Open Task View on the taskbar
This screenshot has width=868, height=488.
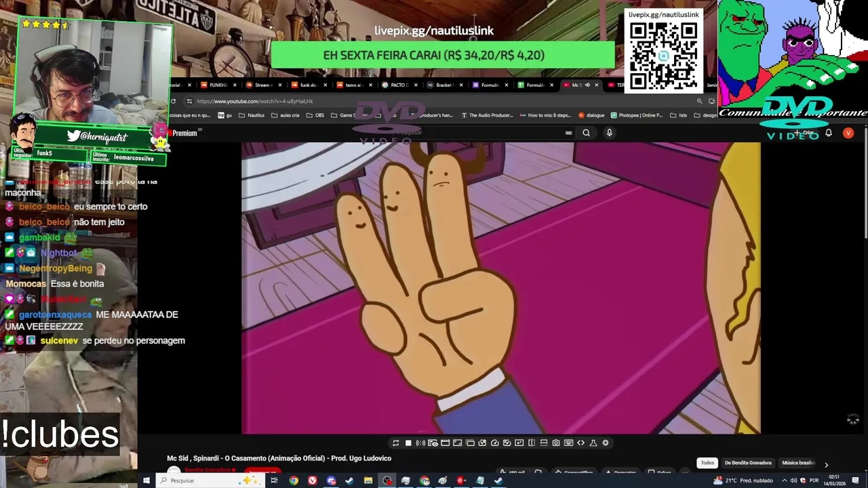(x=275, y=481)
